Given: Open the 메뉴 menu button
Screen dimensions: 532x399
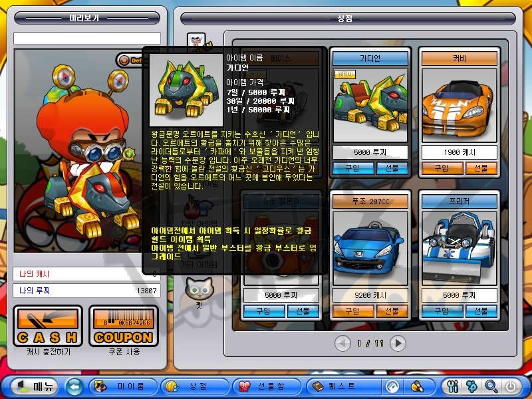Looking at the screenshot, I should coord(35,386).
